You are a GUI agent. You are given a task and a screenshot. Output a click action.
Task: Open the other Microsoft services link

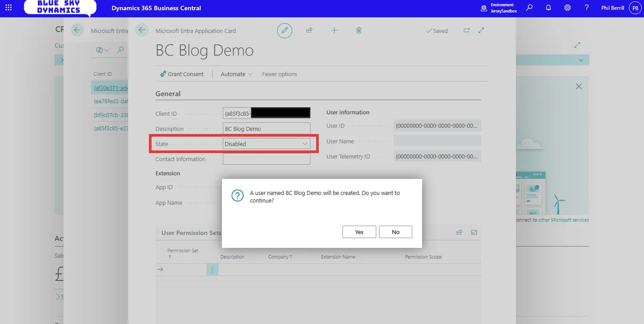[563, 220]
